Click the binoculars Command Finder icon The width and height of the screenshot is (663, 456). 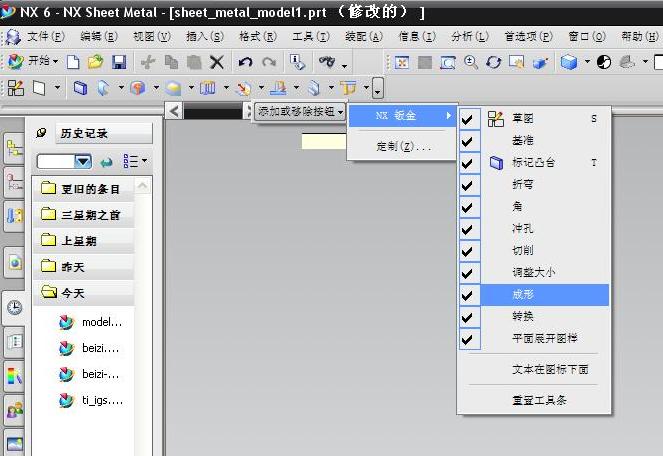point(326,63)
